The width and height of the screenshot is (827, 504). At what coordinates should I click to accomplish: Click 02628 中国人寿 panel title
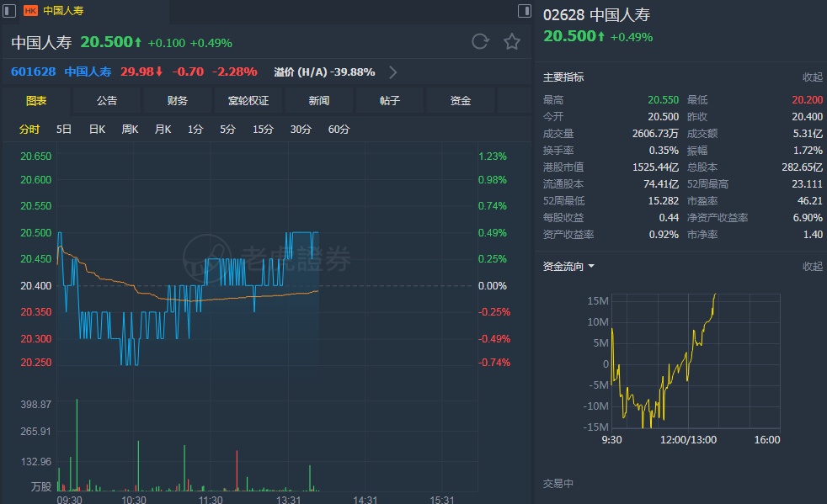pyautogui.click(x=596, y=15)
